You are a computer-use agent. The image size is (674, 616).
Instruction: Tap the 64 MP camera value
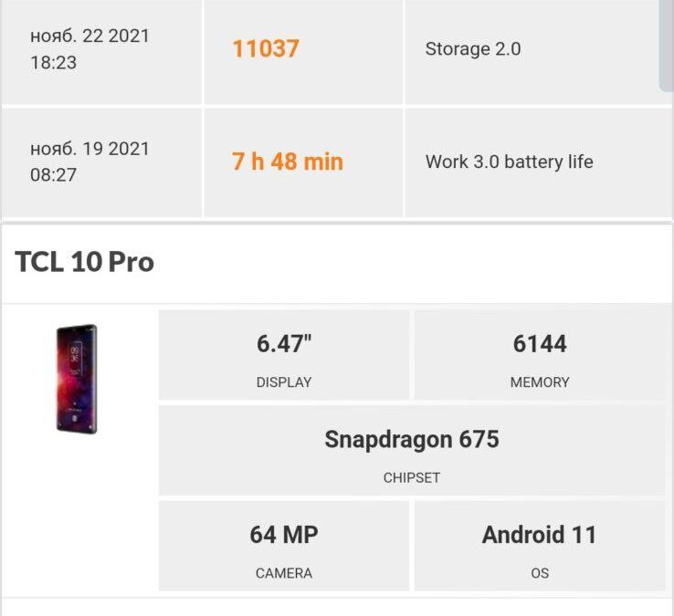pyautogui.click(x=284, y=535)
